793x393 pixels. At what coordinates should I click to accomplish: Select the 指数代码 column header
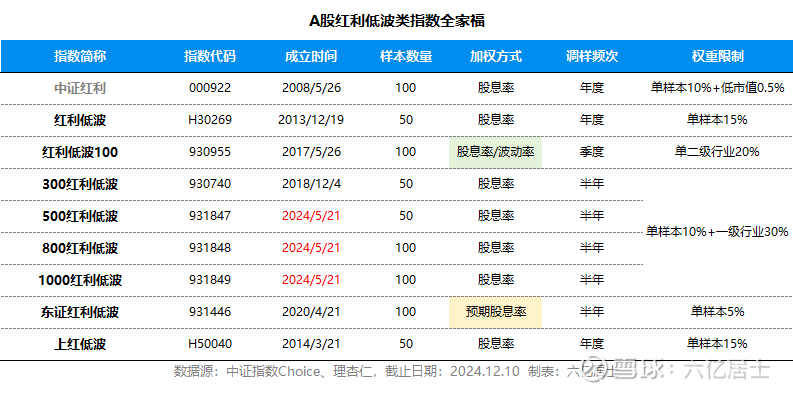click(x=210, y=56)
